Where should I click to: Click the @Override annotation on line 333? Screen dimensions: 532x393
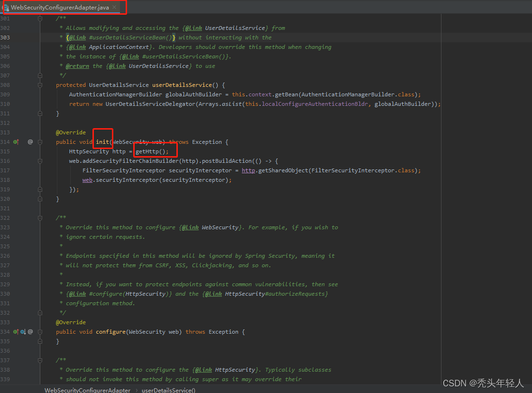point(71,322)
